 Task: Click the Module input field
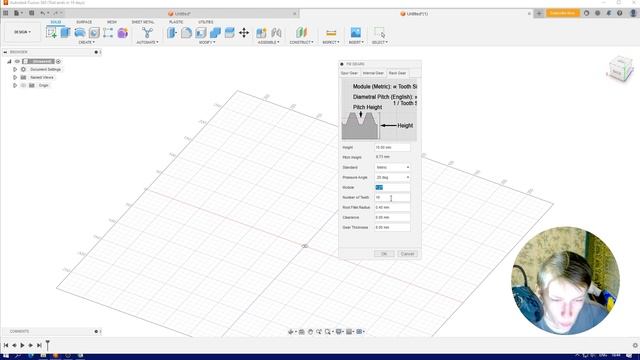point(392,187)
